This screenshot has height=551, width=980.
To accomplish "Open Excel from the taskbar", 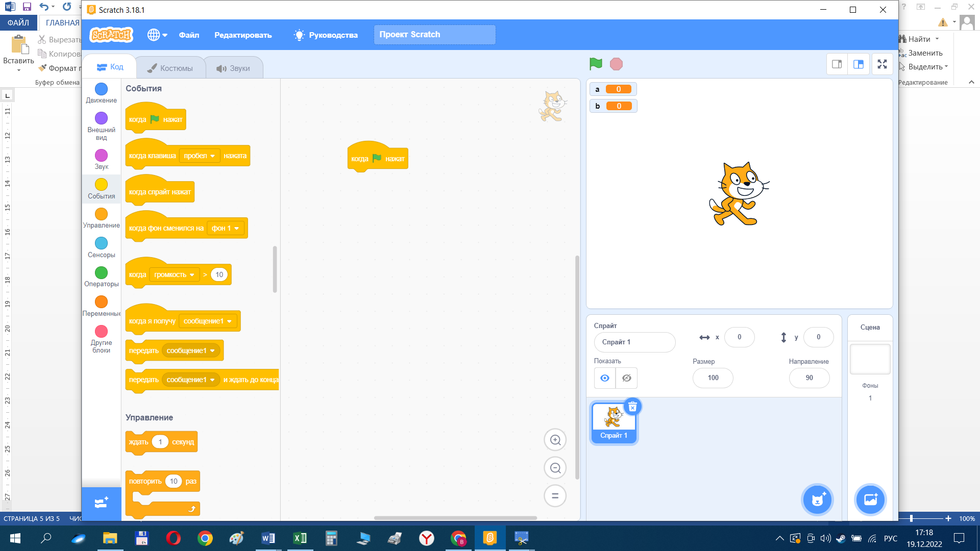I will pos(300,538).
